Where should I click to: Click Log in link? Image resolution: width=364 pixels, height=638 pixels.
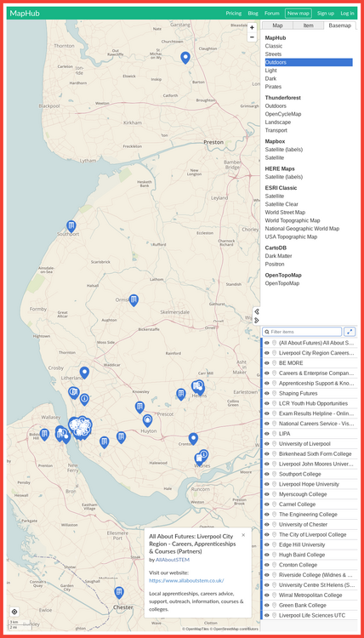347,14
